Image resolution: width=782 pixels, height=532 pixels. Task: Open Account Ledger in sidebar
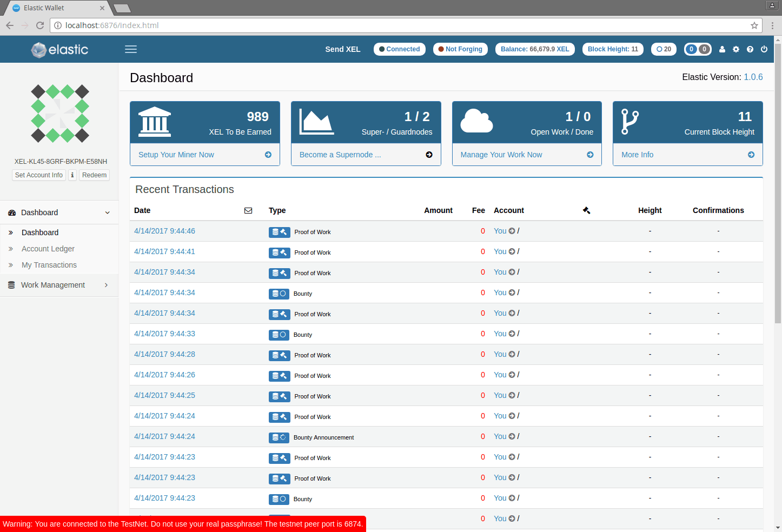48,249
